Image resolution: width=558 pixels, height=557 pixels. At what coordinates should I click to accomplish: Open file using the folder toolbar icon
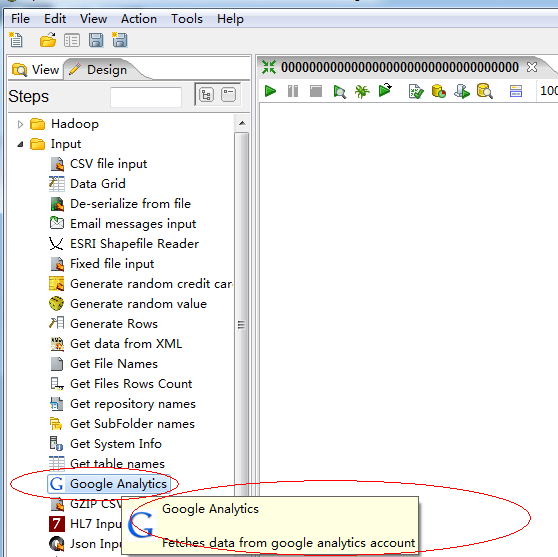click(x=48, y=40)
